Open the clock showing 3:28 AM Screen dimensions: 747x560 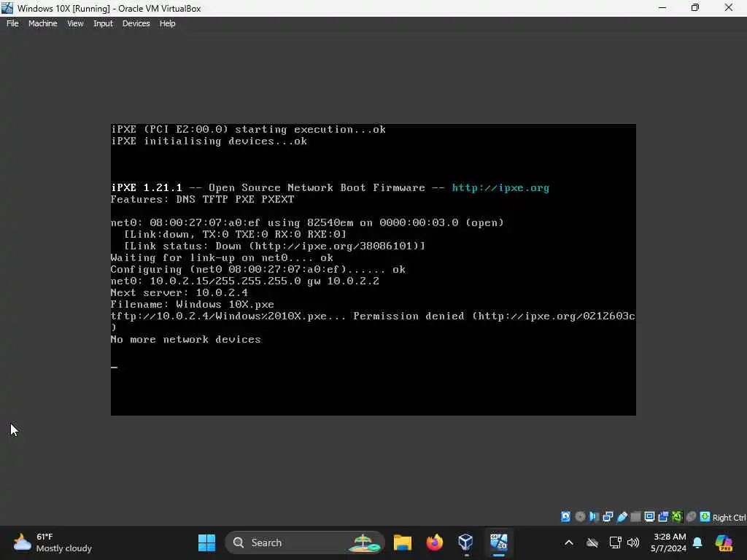(x=668, y=542)
